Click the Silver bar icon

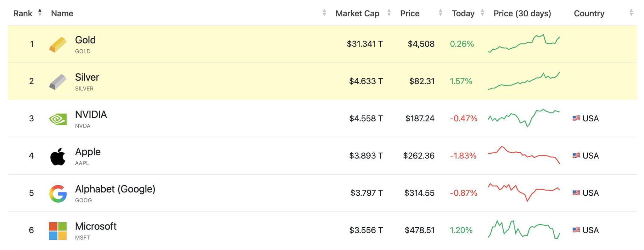[x=58, y=82]
